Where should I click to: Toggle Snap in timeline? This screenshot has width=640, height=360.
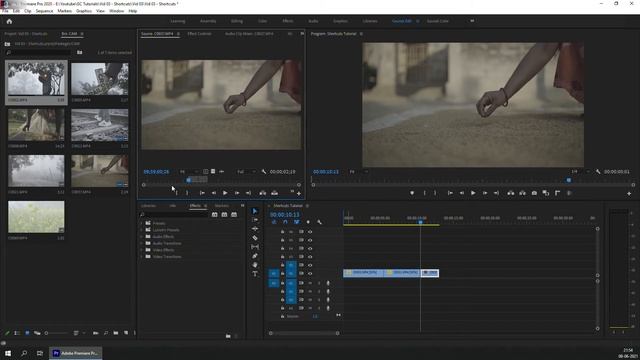285,222
